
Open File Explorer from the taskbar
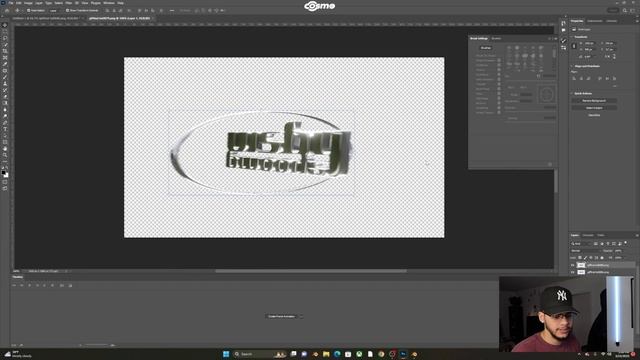326,354
